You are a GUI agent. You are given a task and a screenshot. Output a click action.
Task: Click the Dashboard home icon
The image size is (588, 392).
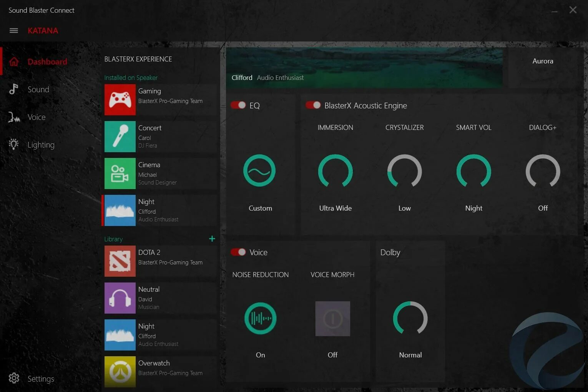coord(14,61)
